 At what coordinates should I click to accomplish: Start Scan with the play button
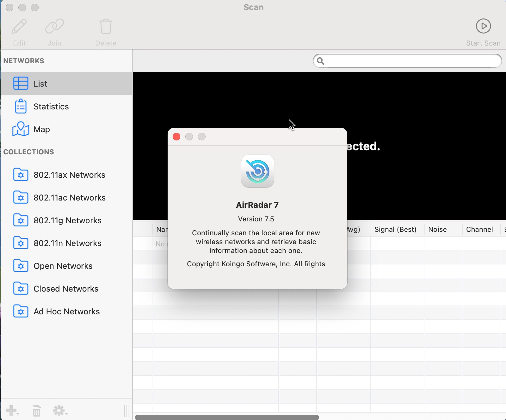tap(483, 26)
